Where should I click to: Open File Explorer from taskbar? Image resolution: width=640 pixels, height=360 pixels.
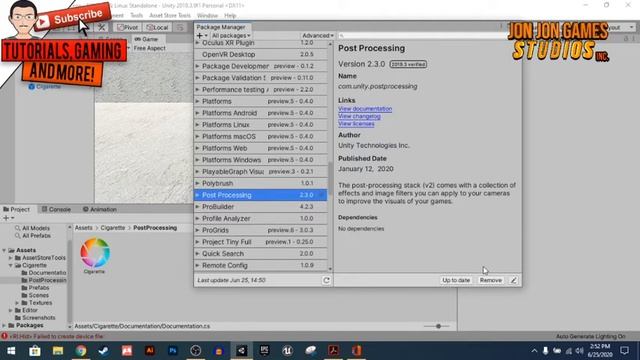coord(58,351)
